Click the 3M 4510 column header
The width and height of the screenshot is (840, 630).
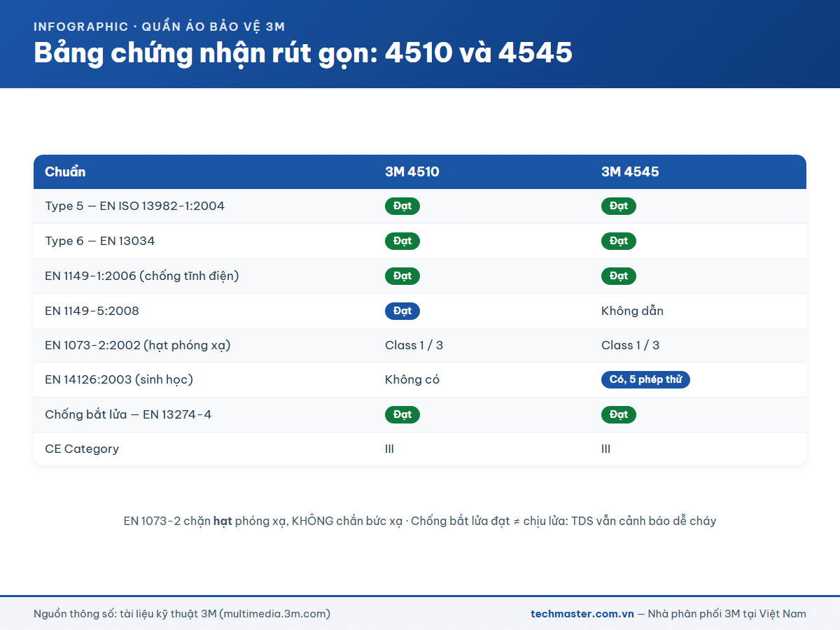coord(412,171)
